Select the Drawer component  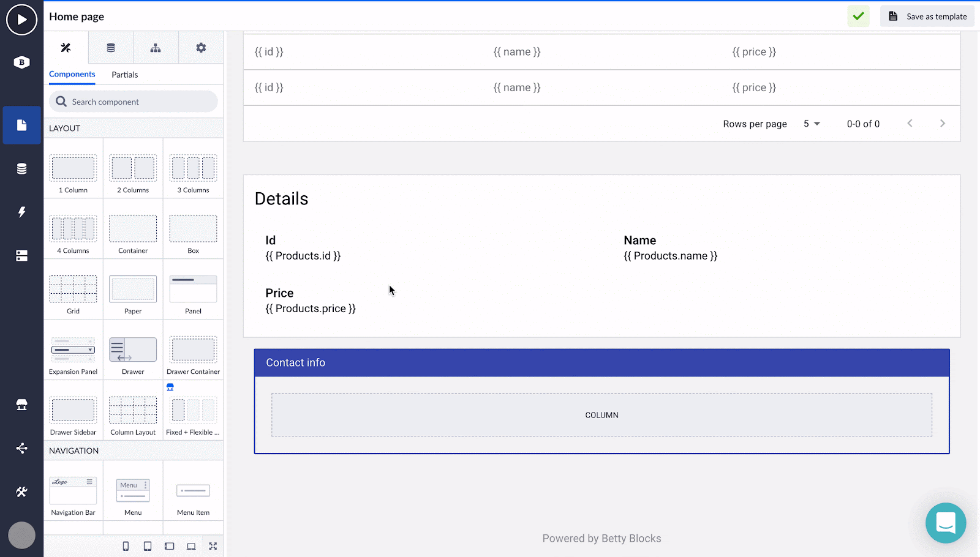pos(133,350)
